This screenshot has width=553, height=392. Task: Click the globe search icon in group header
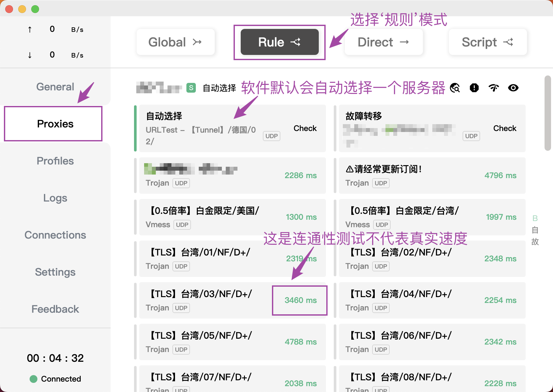click(455, 88)
